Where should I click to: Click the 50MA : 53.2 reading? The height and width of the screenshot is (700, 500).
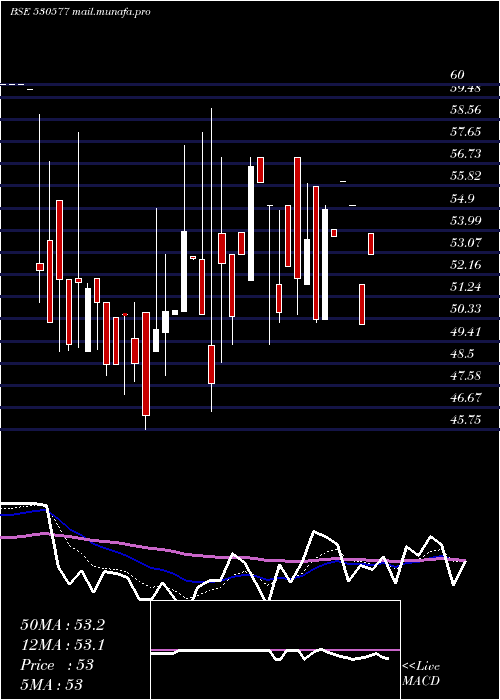tap(63, 625)
